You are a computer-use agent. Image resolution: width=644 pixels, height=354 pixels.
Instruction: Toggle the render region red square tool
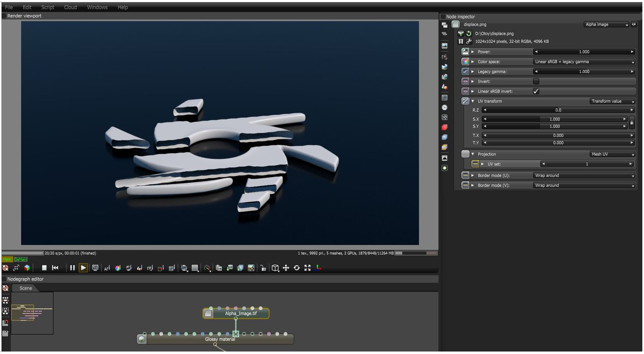pyautogui.click(x=161, y=268)
